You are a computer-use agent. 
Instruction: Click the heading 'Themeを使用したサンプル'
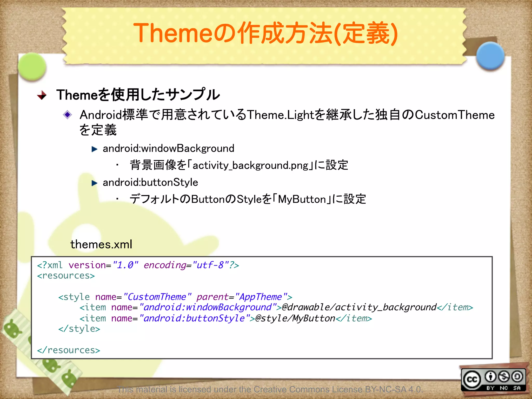click(138, 95)
